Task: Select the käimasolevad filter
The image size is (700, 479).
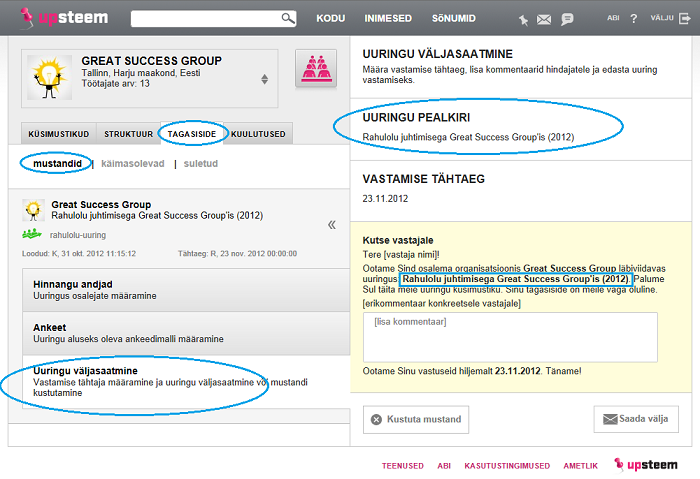Action: coord(133,163)
